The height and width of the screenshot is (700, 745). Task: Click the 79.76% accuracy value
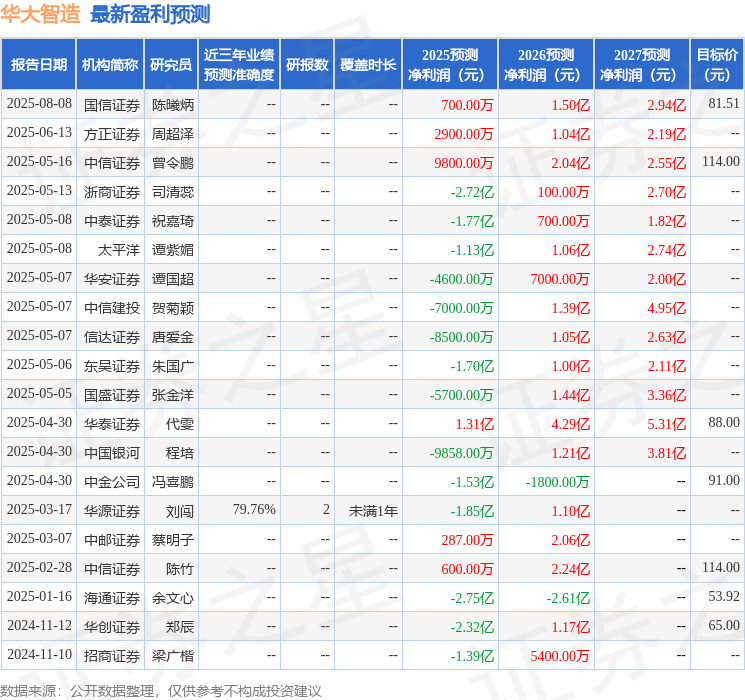254,509
